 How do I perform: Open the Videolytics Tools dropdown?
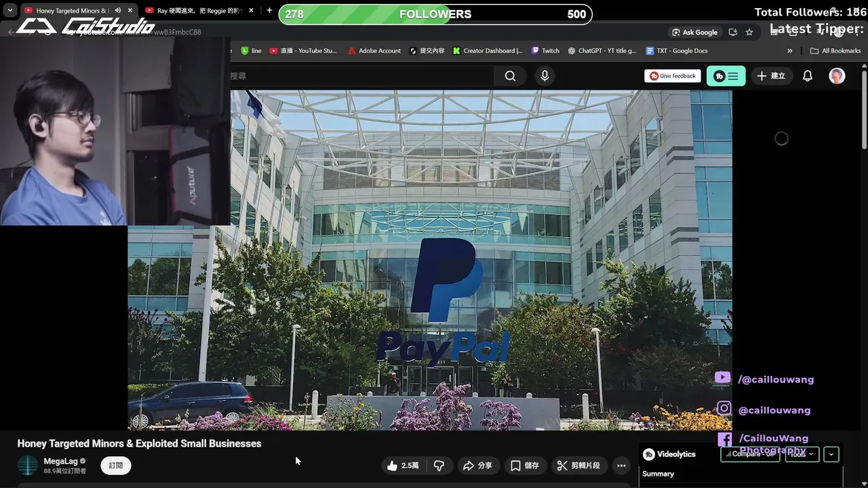(802, 454)
